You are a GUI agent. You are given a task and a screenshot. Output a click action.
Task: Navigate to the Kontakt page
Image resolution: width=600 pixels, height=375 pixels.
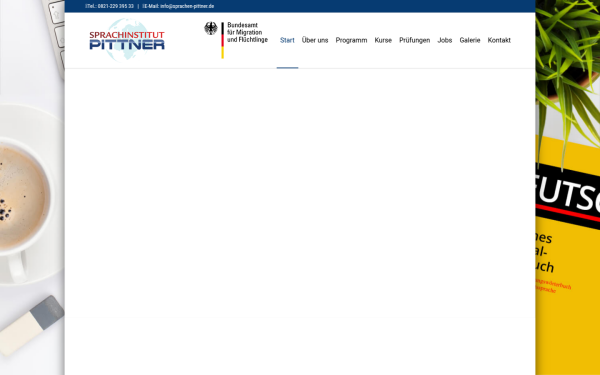click(499, 40)
